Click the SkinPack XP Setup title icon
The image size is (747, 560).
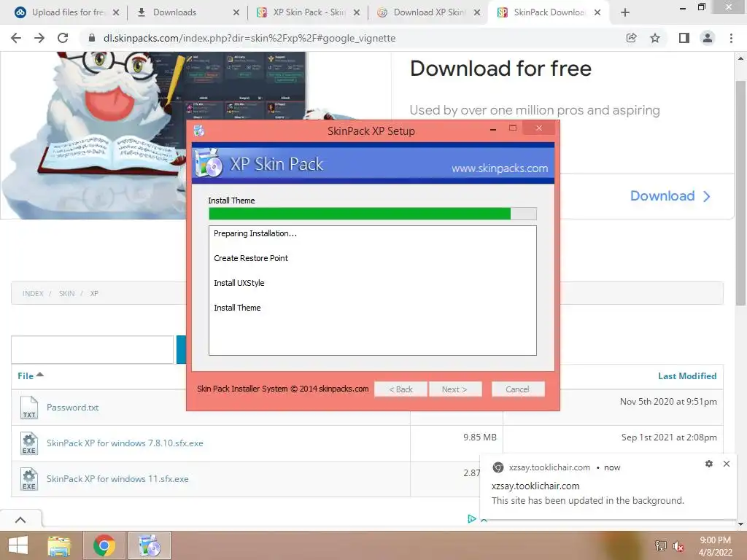pyautogui.click(x=198, y=131)
